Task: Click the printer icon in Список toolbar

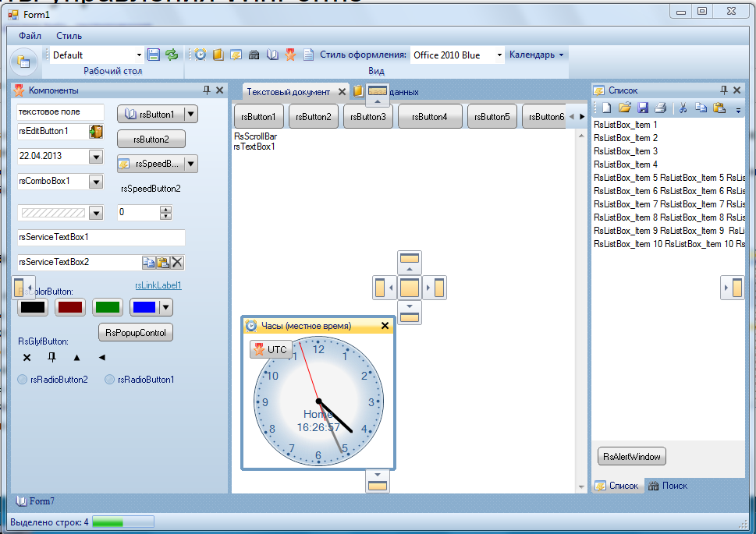Action: 660,108
